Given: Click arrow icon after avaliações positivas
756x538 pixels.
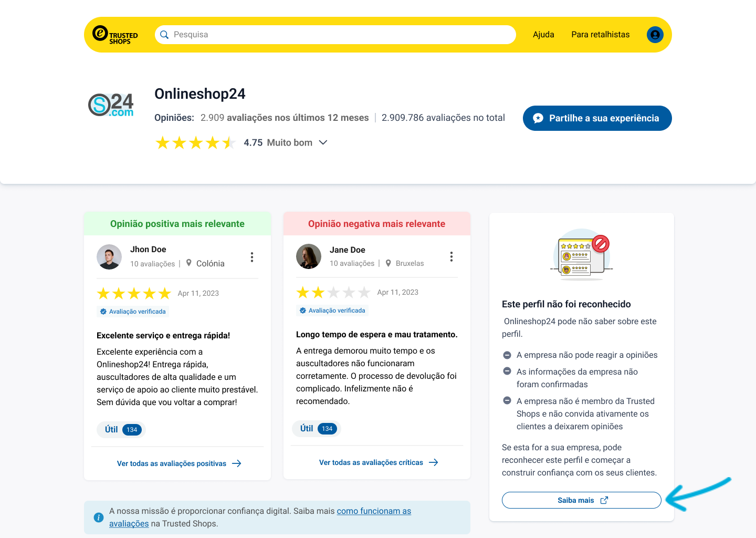Looking at the screenshot, I should pos(237,463).
